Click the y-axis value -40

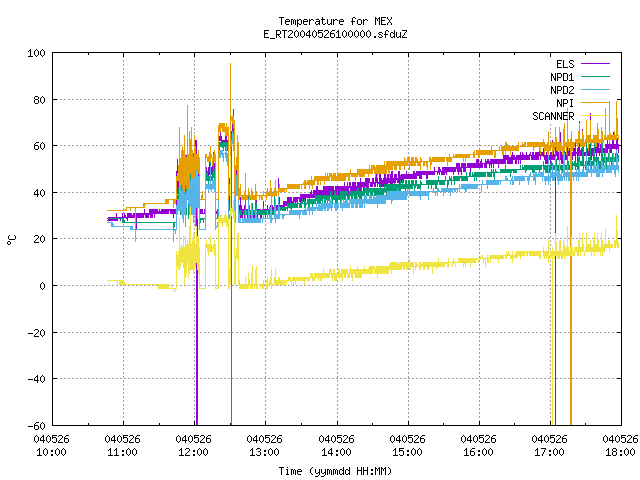(36, 379)
